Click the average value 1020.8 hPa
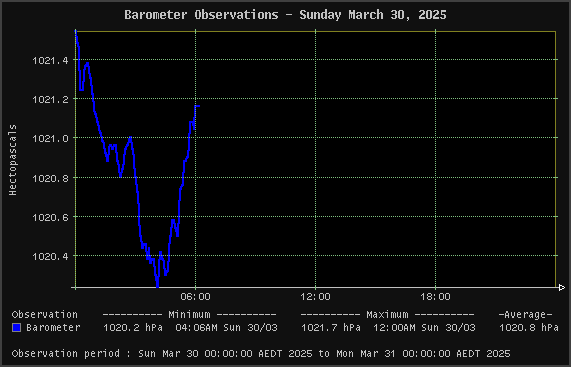 click(x=529, y=328)
